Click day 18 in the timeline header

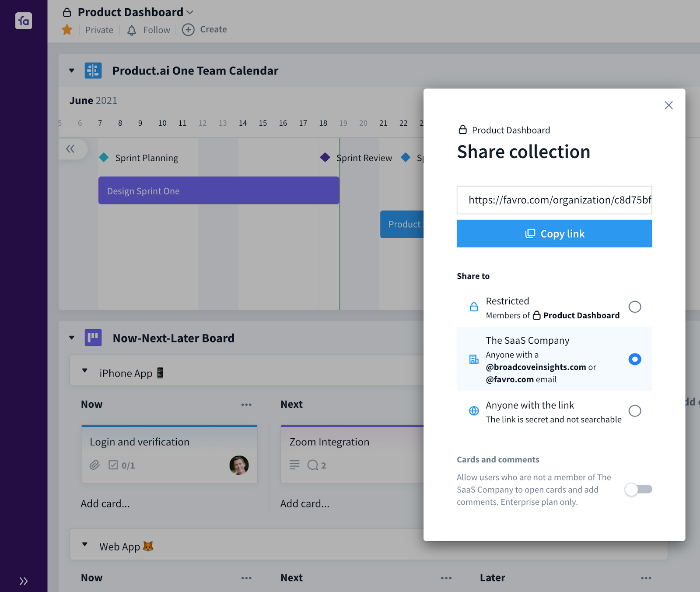tap(323, 123)
